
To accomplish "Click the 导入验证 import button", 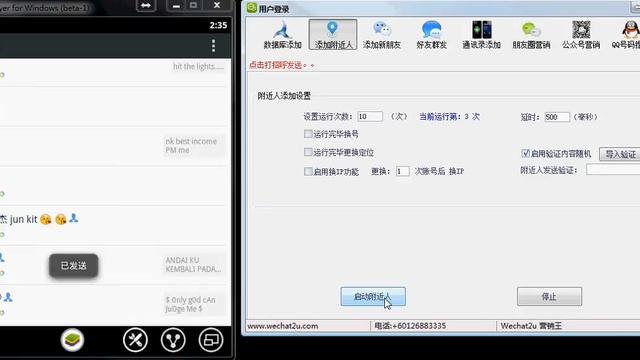I will (x=620, y=154).
